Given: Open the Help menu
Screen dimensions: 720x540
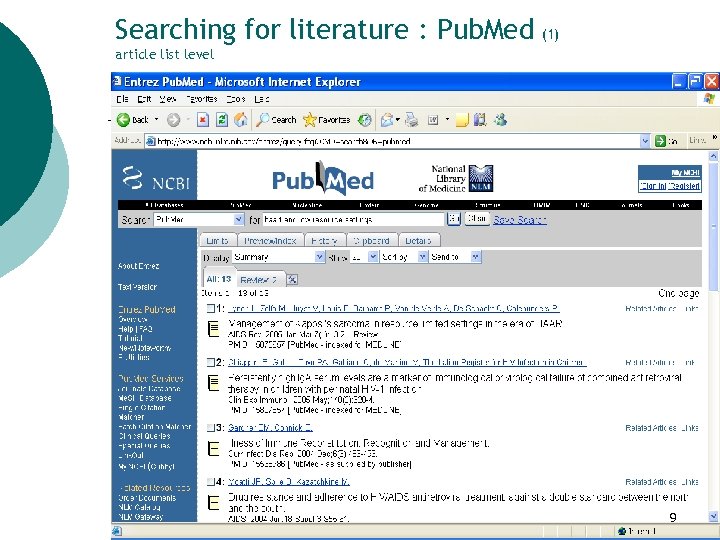Looking at the screenshot, I should click(262, 99).
